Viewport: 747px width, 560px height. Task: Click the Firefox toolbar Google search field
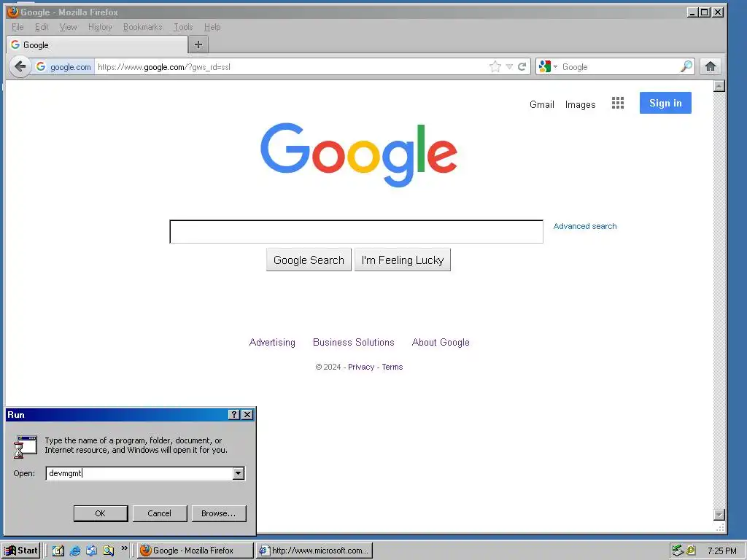click(619, 66)
